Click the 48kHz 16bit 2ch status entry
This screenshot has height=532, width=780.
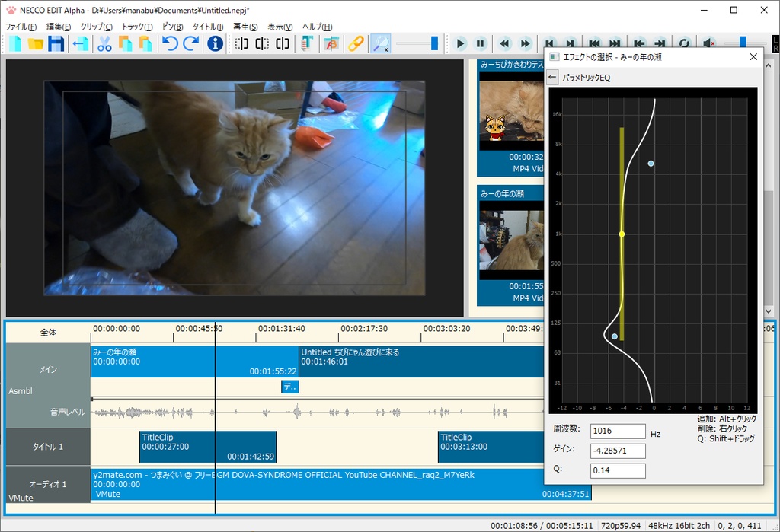click(679, 526)
